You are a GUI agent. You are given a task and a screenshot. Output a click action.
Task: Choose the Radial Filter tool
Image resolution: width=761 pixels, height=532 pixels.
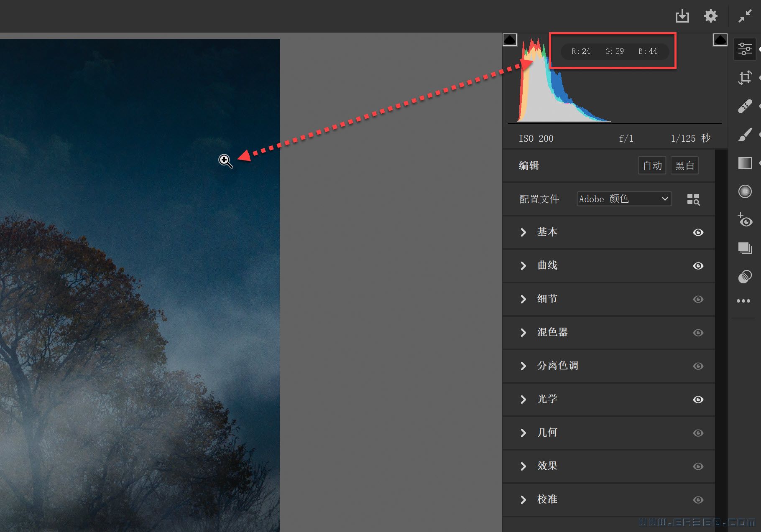click(x=745, y=191)
